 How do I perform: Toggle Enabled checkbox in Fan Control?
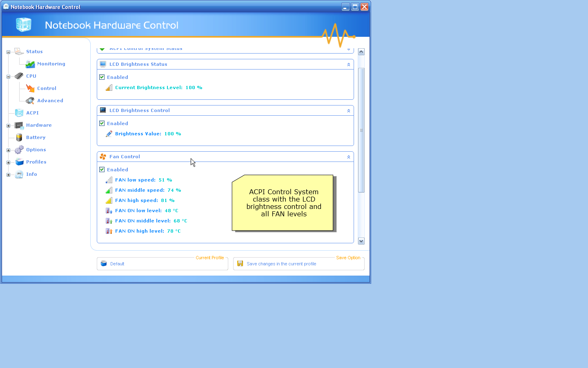[102, 170]
